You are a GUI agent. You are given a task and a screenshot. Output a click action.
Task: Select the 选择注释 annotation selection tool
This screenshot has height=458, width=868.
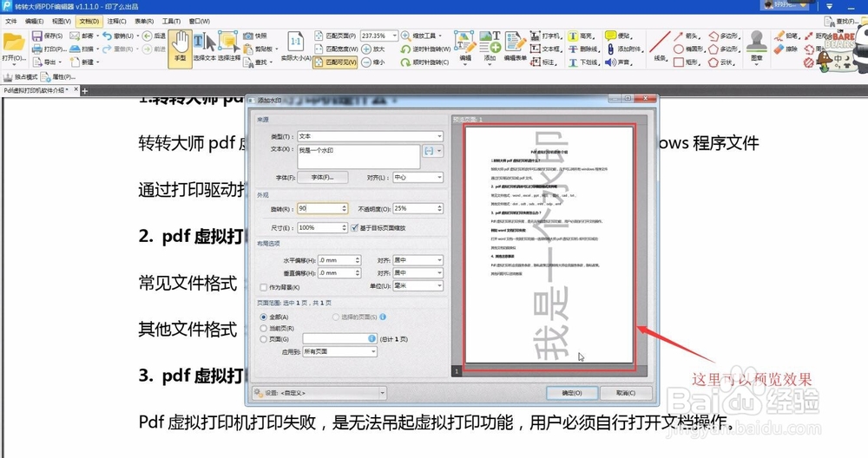pos(228,49)
